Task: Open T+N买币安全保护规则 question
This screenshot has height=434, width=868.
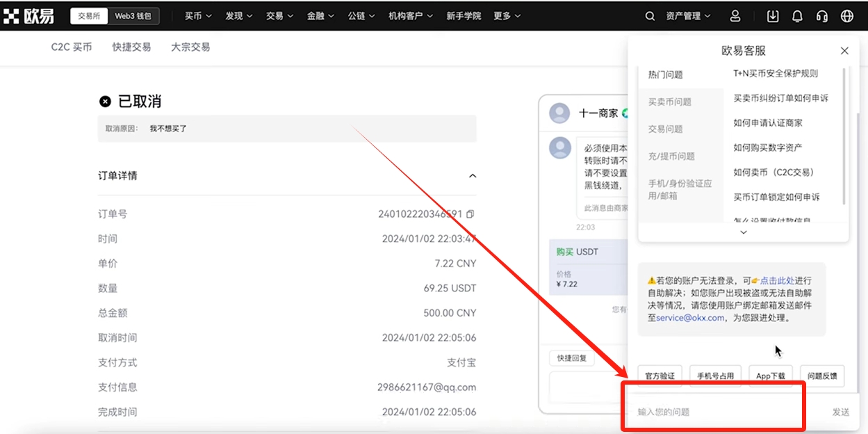Action: 776,74
